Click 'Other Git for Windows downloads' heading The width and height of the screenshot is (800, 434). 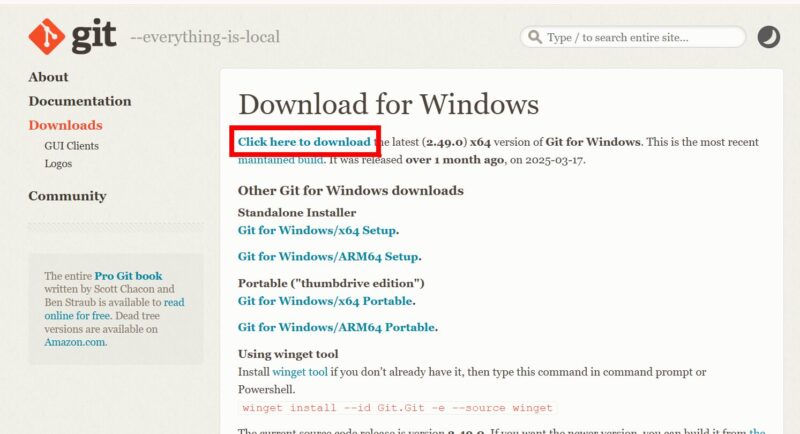(351, 191)
